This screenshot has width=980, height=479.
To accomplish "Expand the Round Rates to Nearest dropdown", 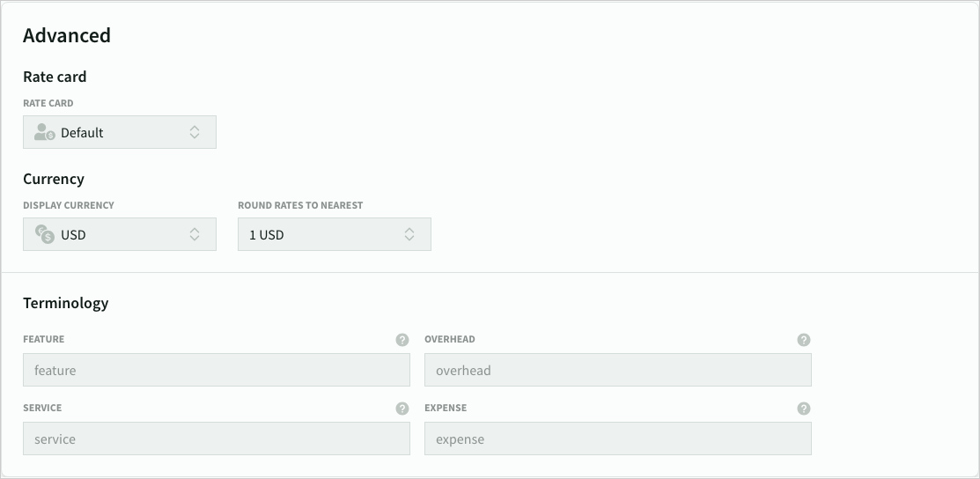I will click(409, 234).
